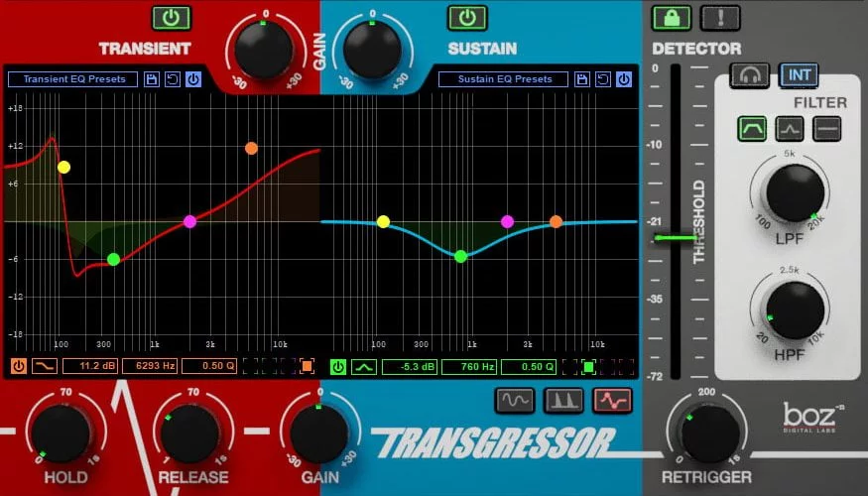Click the green Threshold slider handle
Screen dimensions: 868x496
[676, 239]
